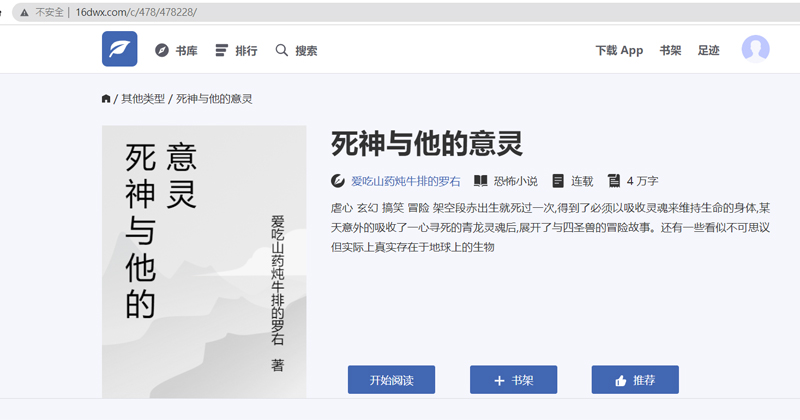Image resolution: width=800 pixels, height=420 pixels.
Task: Click the 不安全 security warning icon
Action: pyautogui.click(x=24, y=12)
